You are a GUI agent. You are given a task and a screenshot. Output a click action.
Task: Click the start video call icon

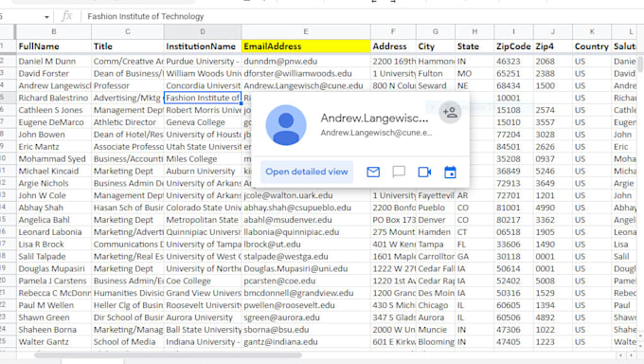tap(424, 172)
